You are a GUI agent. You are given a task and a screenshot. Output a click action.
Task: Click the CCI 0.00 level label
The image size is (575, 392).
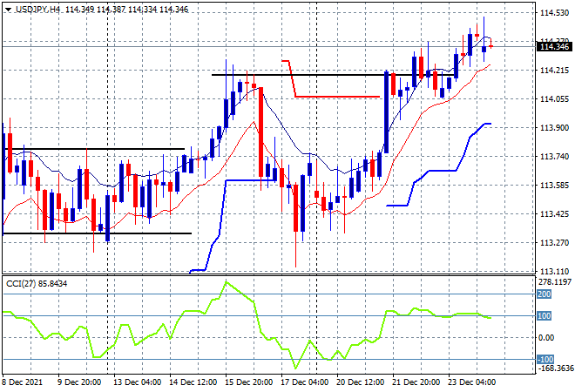(x=546, y=338)
